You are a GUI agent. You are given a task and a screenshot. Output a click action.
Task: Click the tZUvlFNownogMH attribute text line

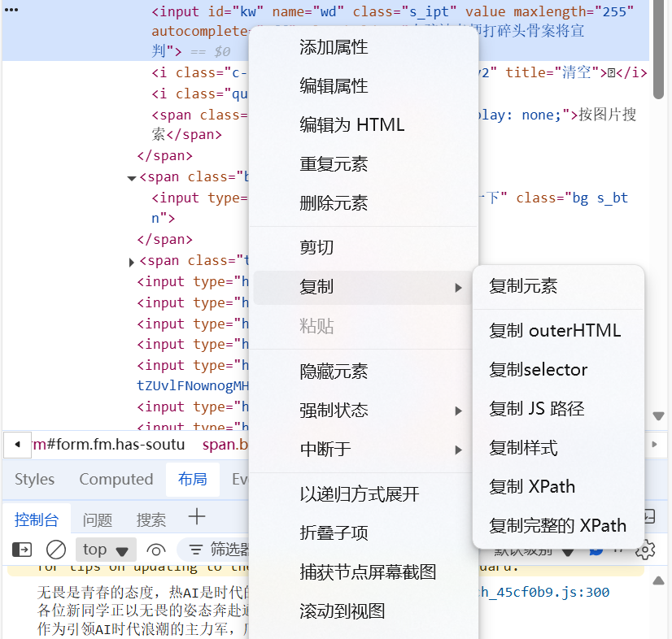coord(193,385)
